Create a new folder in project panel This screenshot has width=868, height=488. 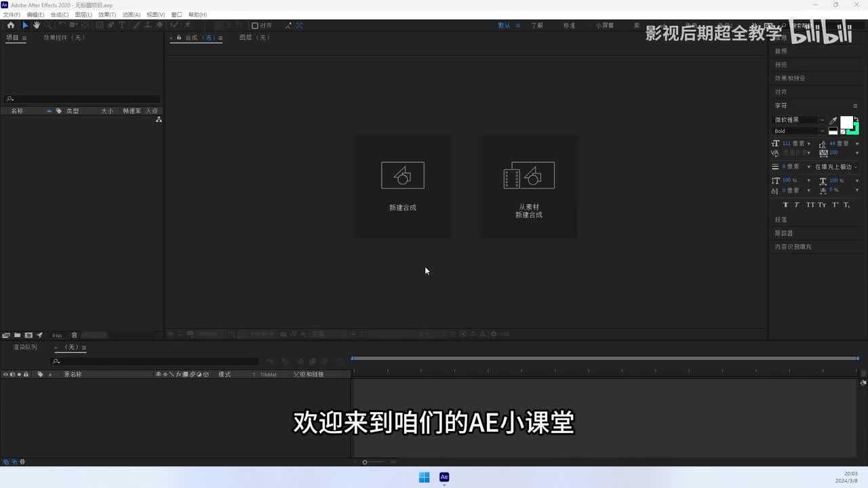click(17, 335)
